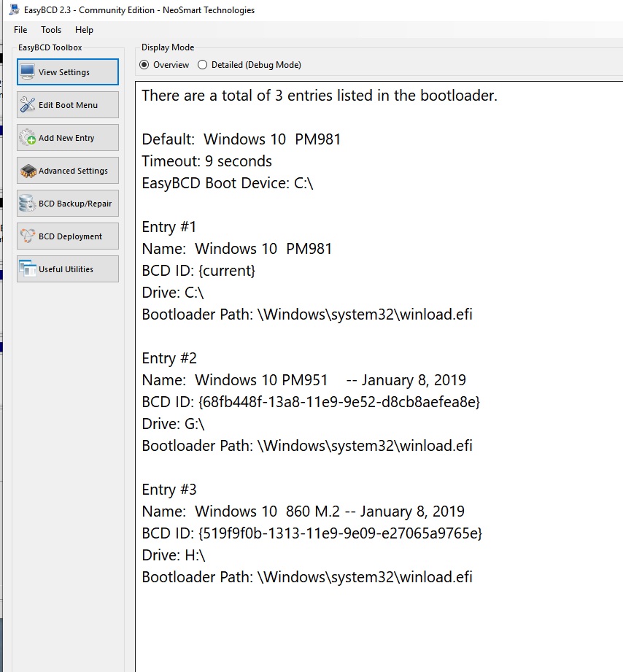623x672 pixels.
Task: Open Useful Utilities
Action: pyautogui.click(x=68, y=269)
